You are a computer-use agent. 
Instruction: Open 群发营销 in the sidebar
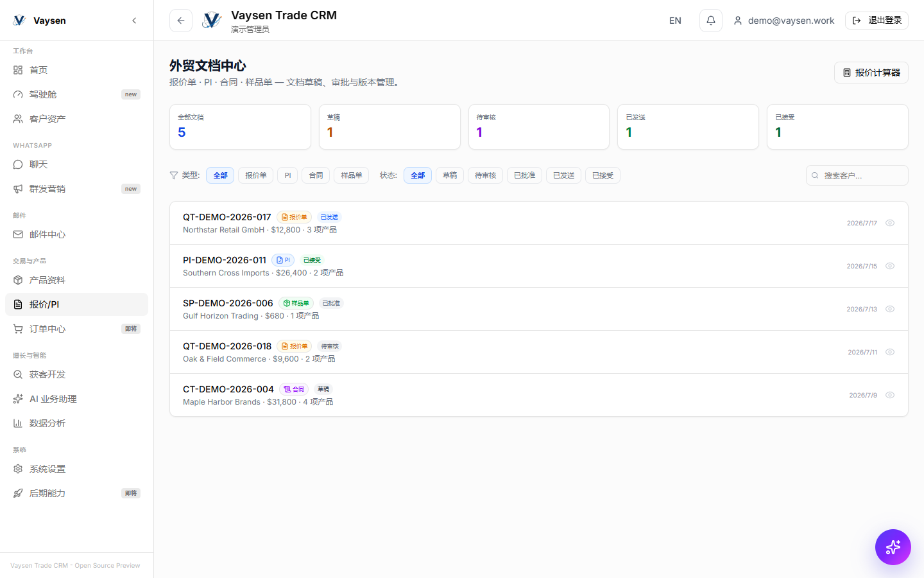point(76,189)
